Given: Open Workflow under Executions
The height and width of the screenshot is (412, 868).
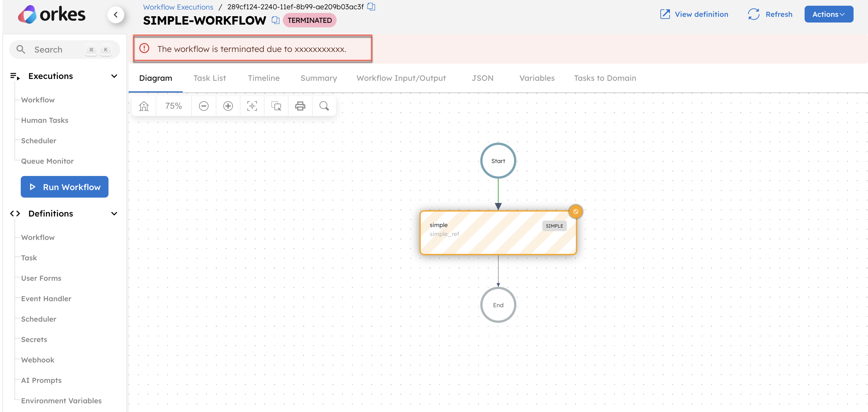Looking at the screenshot, I should [x=38, y=100].
